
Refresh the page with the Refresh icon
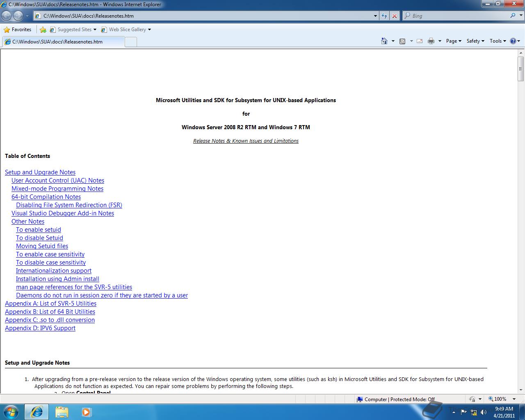384,16
